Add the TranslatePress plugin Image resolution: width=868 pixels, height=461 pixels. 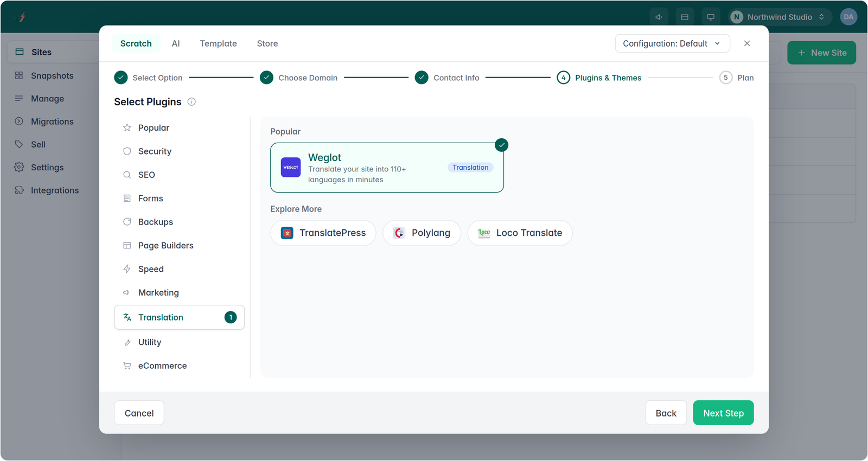click(323, 233)
